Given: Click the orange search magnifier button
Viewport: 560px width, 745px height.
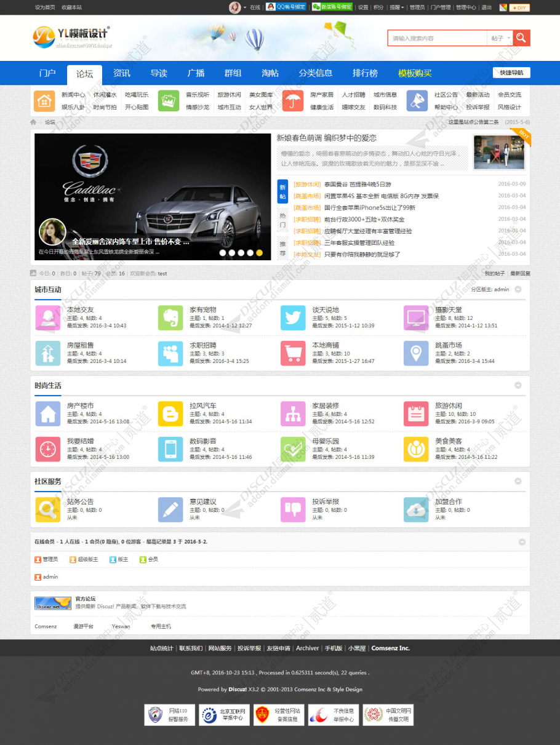Looking at the screenshot, I should tap(521, 38).
